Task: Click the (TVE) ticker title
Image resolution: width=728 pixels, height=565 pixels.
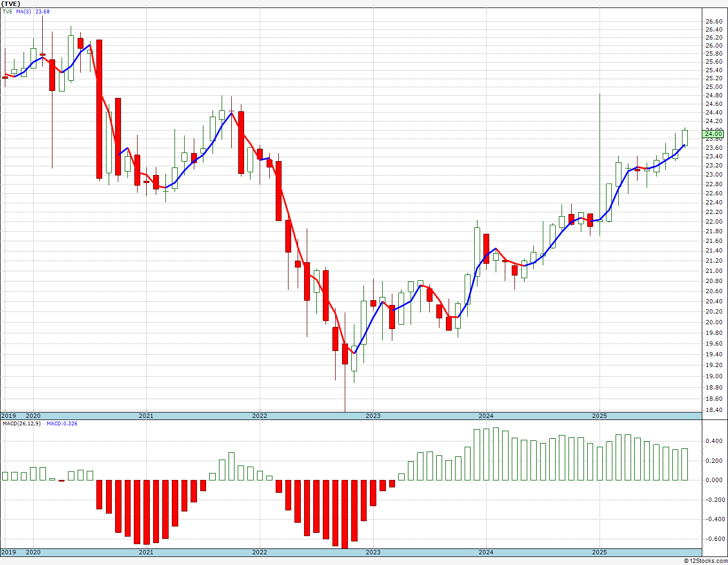Action: click(11, 3)
